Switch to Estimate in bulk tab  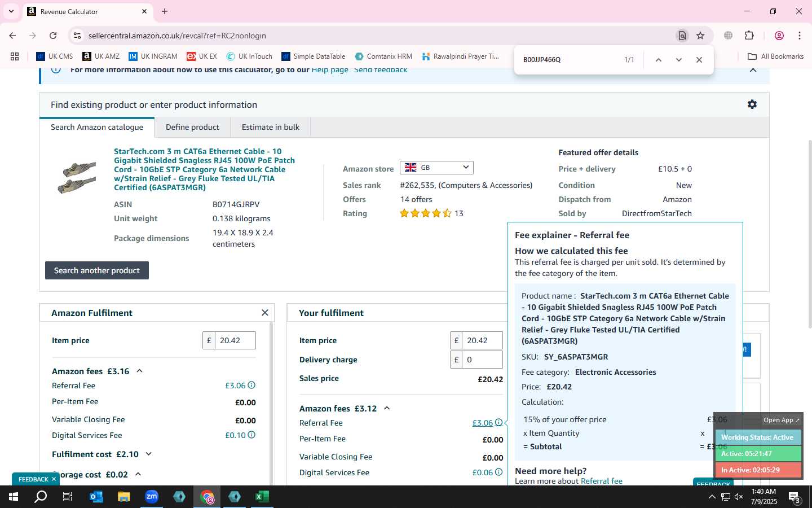click(271, 127)
